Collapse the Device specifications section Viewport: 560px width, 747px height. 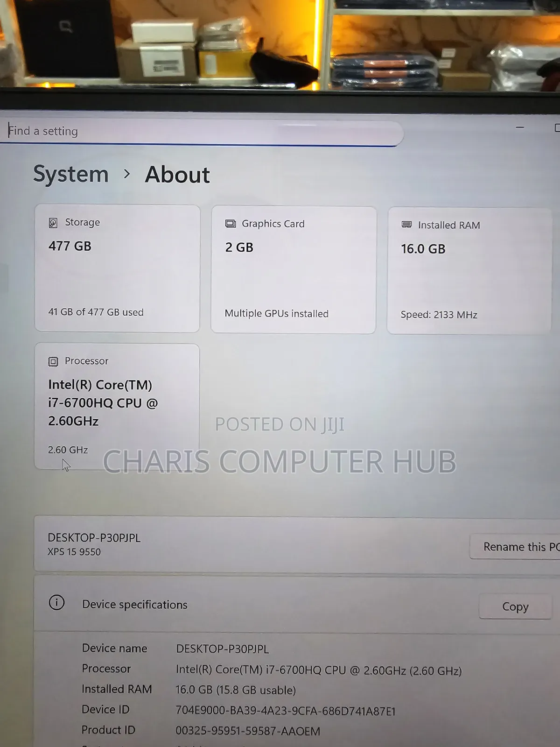tap(297, 605)
